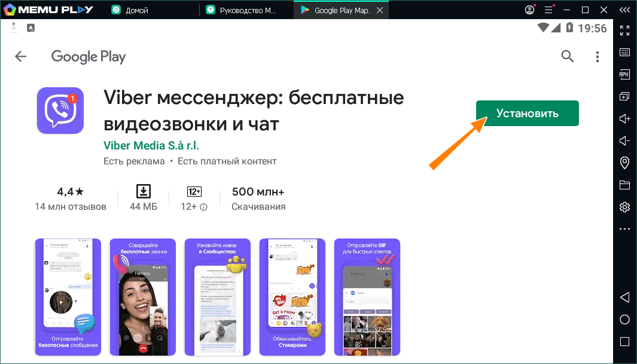Show more sidebar tools (three dots)
637x364 pixels.
pyautogui.click(x=625, y=229)
